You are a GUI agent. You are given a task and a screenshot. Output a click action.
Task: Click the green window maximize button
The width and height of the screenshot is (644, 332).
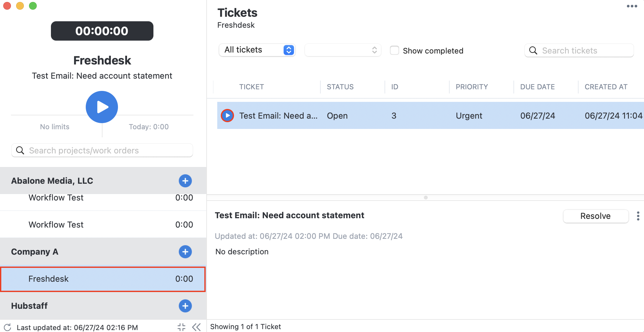33,6
